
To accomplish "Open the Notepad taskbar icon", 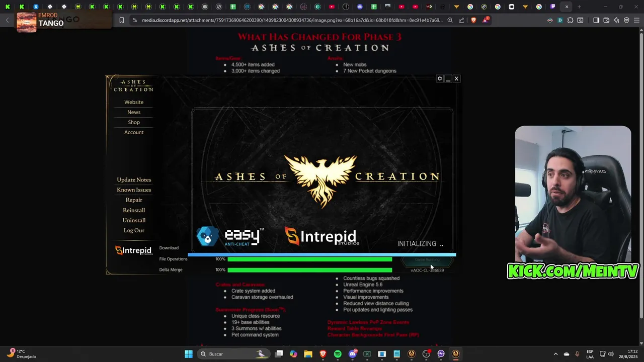I will coord(397,354).
